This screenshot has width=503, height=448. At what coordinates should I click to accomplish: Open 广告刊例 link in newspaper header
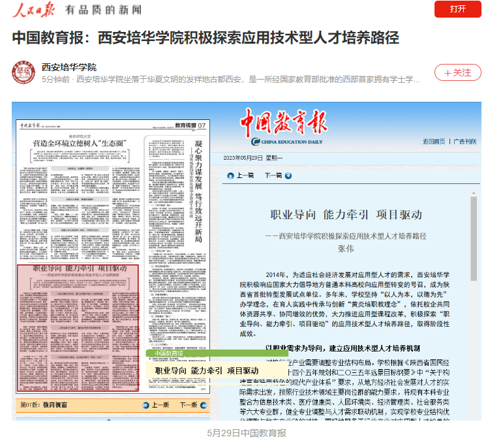click(465, 142)
